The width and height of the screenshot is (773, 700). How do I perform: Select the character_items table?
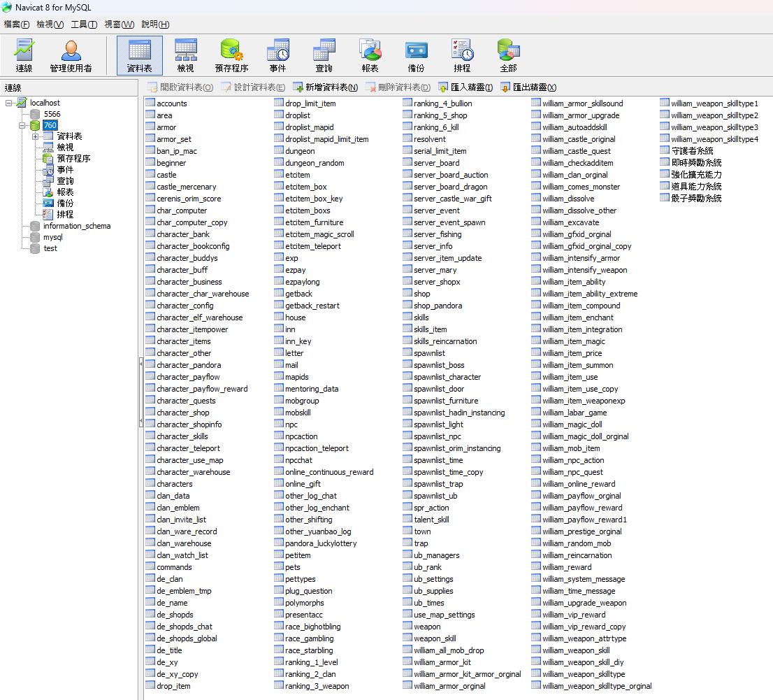tap(183, 341)
